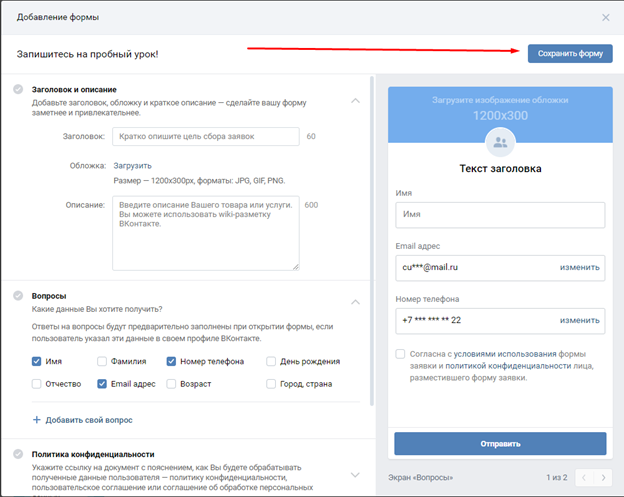Click изменить next to phone number

(x=579, y=320)
